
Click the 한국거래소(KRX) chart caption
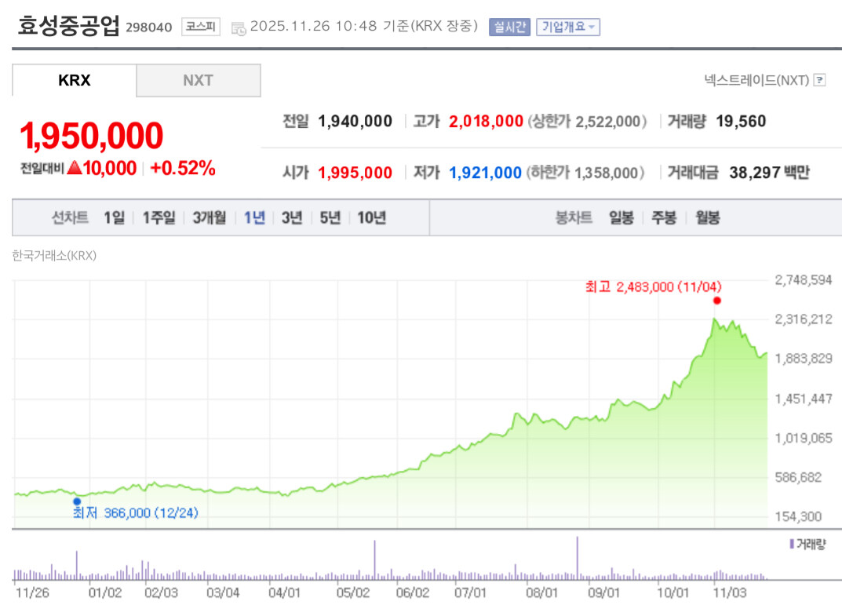[x=54, y=256]
